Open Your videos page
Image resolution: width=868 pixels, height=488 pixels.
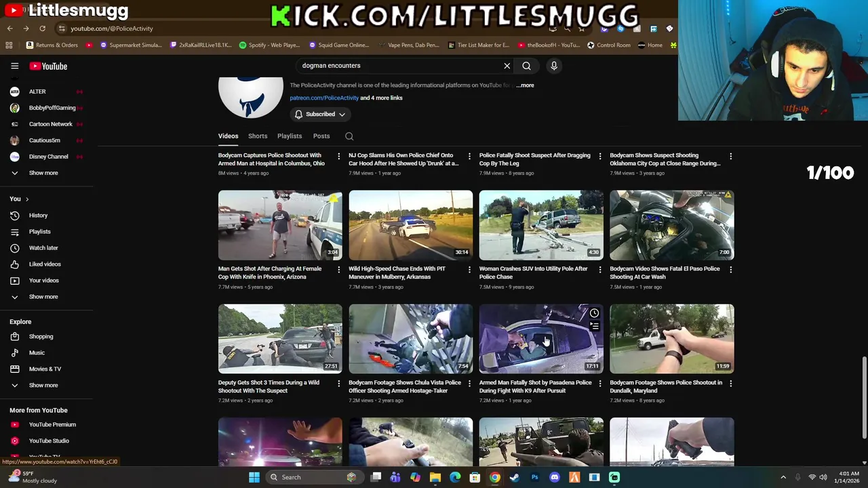coord(44,280)
